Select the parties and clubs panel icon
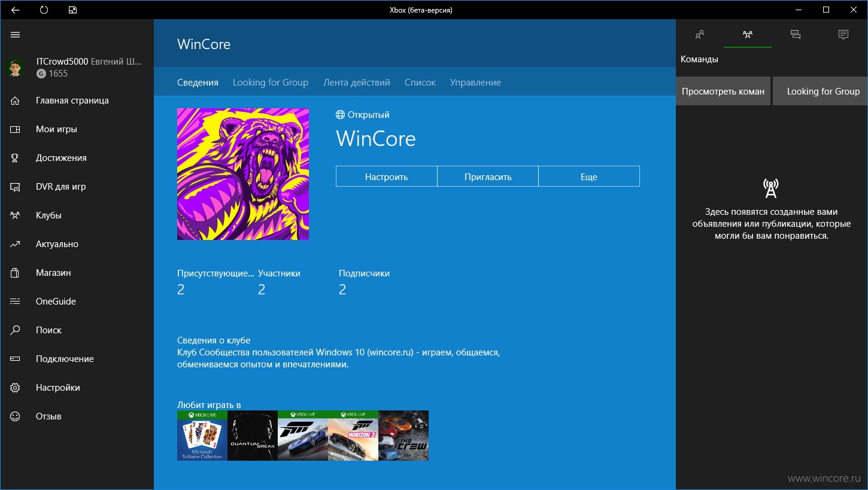This screenshot has height=490, width=868. point(747,35)
